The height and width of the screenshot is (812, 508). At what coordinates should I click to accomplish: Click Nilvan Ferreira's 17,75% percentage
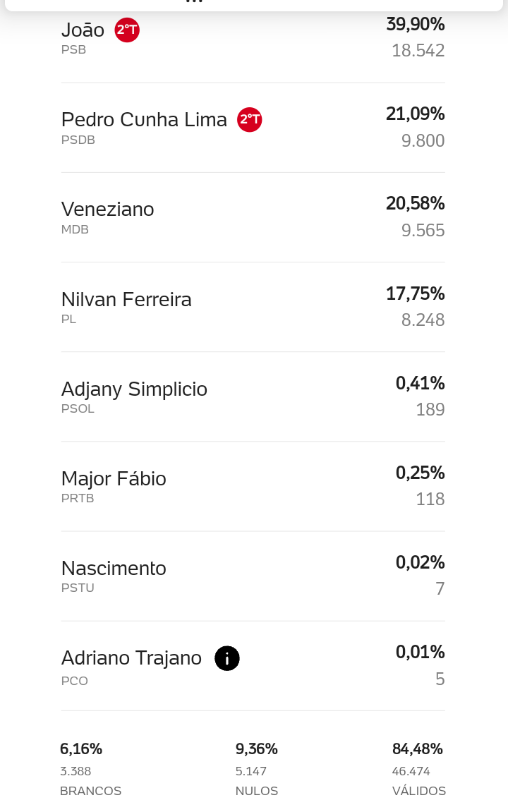[x=416, y=293]
